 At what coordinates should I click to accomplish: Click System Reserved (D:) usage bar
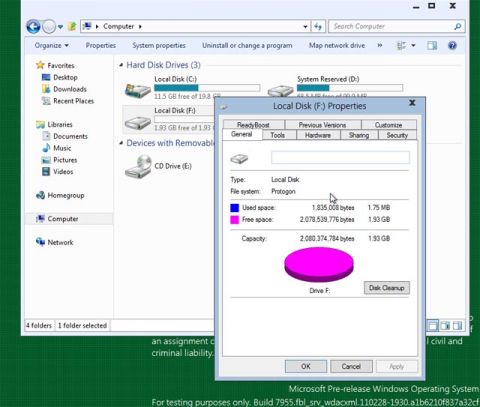[x=350, y=88]
